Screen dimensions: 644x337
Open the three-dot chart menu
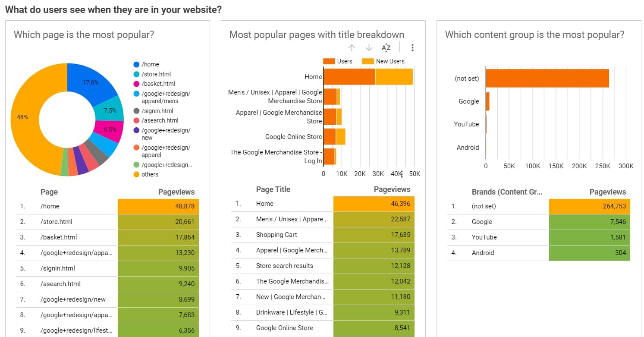coord(412,48)
